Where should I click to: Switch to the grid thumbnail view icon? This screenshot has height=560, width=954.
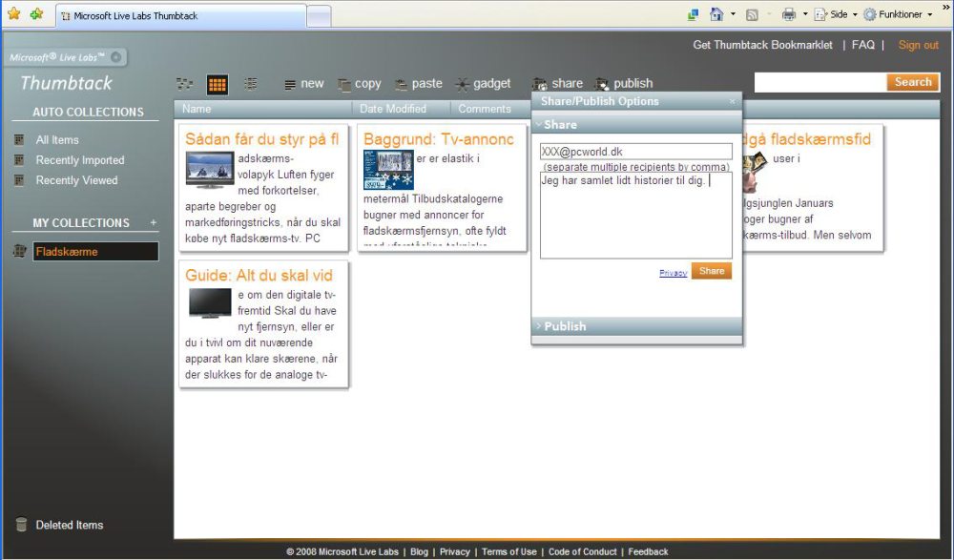(218, 85)
